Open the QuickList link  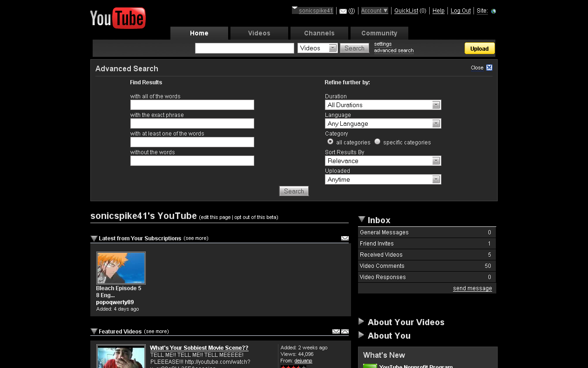(406, 11)
